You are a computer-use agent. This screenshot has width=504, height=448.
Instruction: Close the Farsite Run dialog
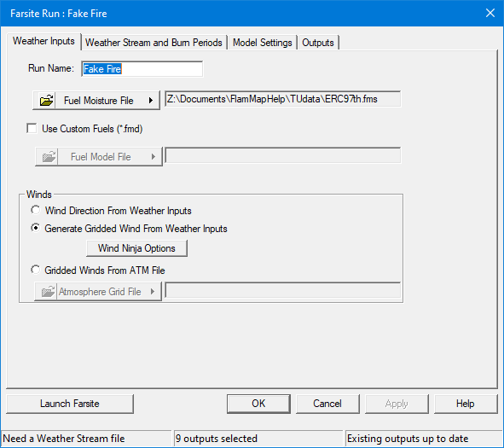(490, 13)
